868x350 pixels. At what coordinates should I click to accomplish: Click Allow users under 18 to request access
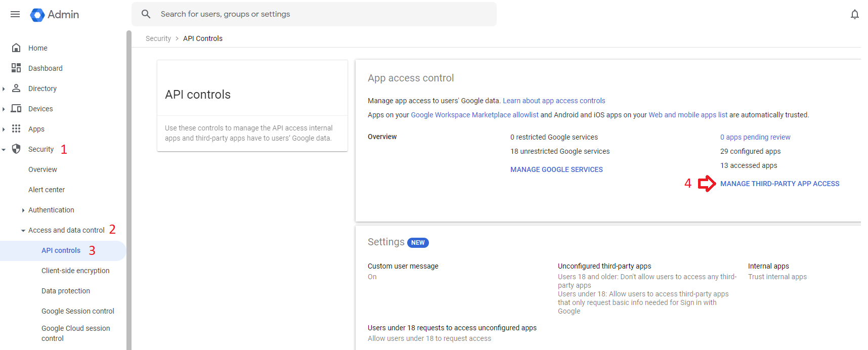429,338
